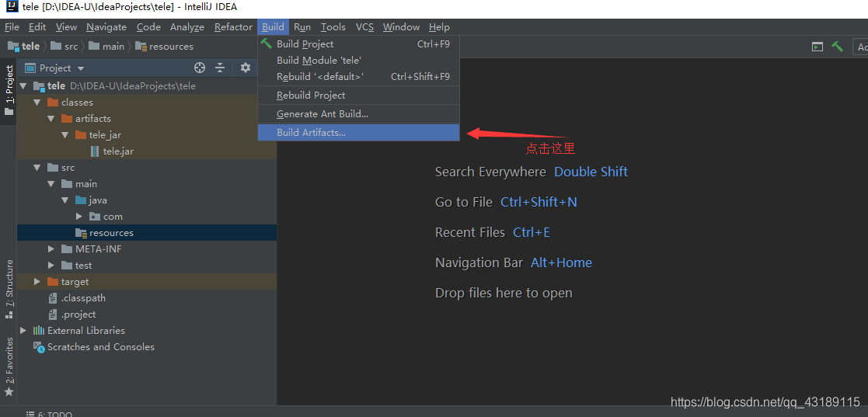Open the 7: Structure side tool window
868x417 pixels.
pos(9,289)
